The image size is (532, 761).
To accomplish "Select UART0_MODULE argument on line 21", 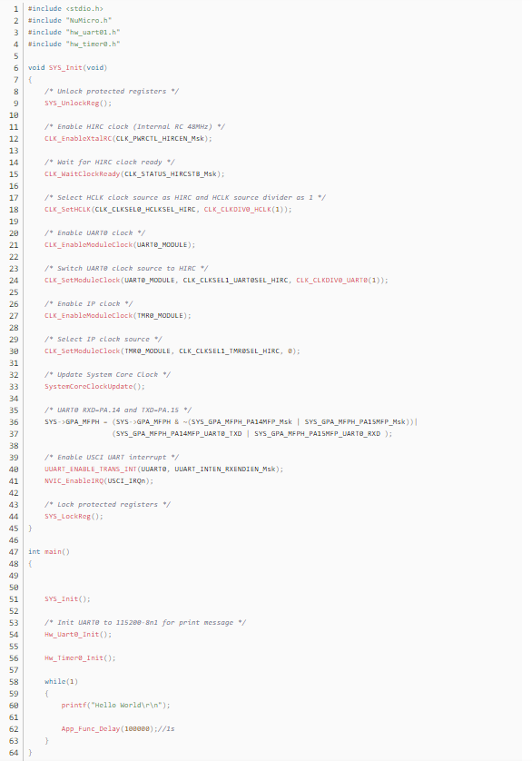I will point(163,245).
